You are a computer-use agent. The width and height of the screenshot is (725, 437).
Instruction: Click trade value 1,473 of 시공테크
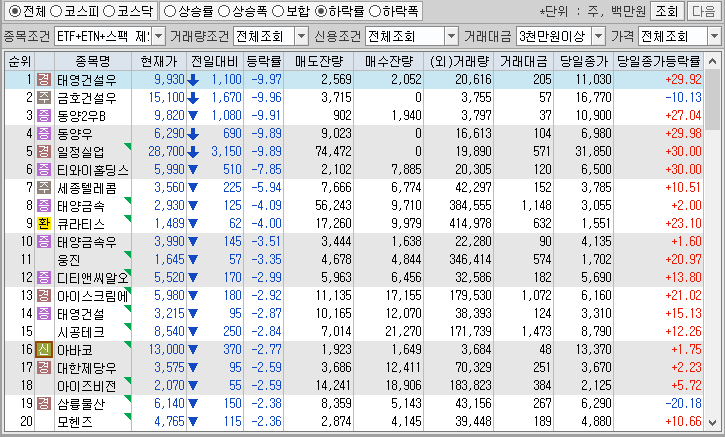click(536, 332)
